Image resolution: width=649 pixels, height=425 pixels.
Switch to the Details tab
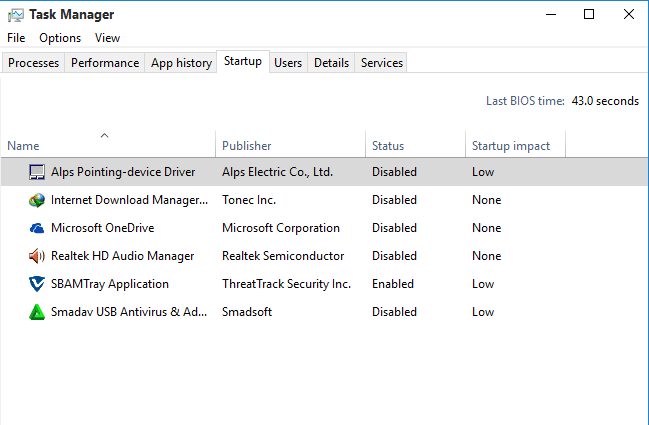coord(331,63)
